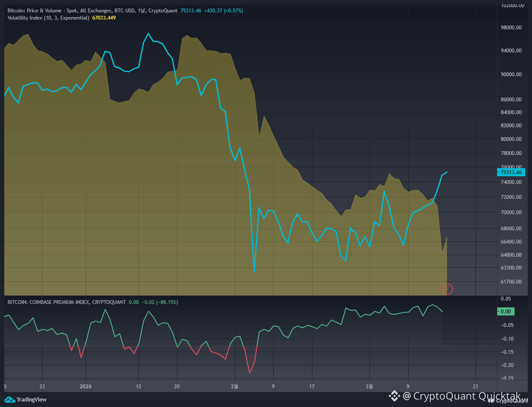Click the 12 date axis label

[x=138, y=387]
